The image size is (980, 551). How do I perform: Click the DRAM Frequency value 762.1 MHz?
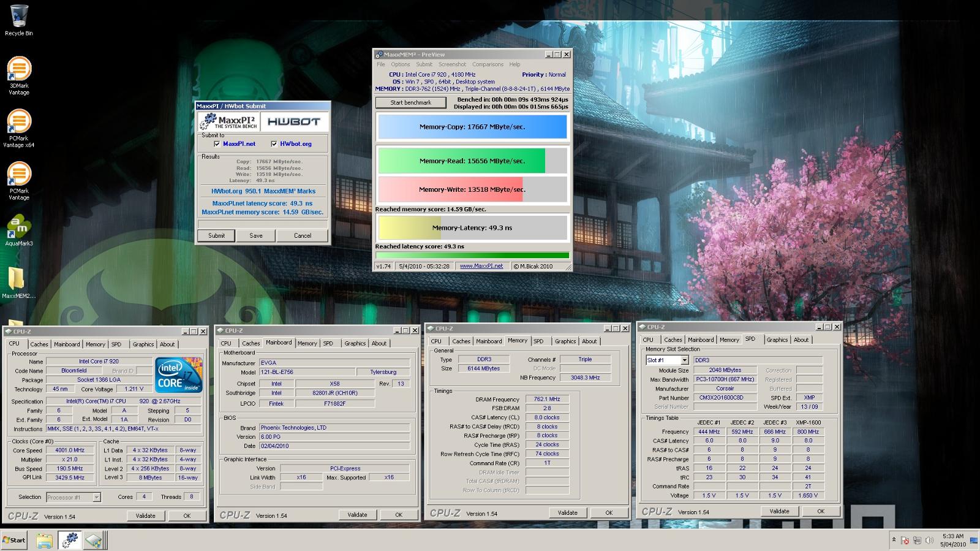(x=546, y=399)
